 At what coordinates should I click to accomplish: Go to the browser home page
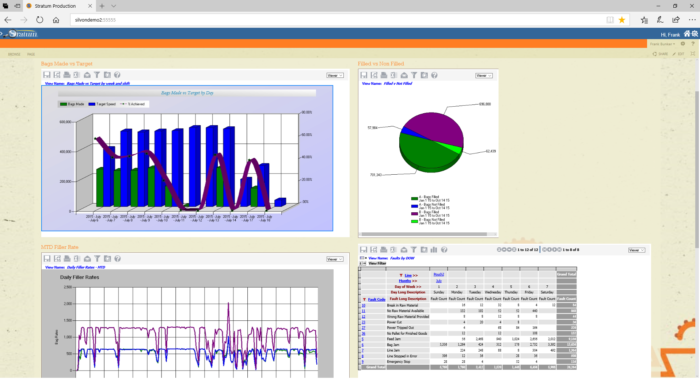(x=56, y=20)
